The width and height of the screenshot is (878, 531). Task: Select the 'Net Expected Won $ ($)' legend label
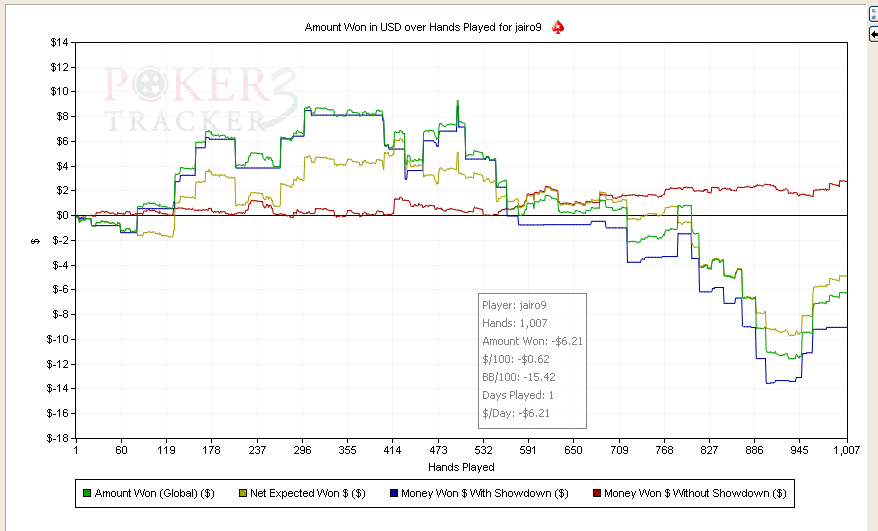click(x=307, y=493)
